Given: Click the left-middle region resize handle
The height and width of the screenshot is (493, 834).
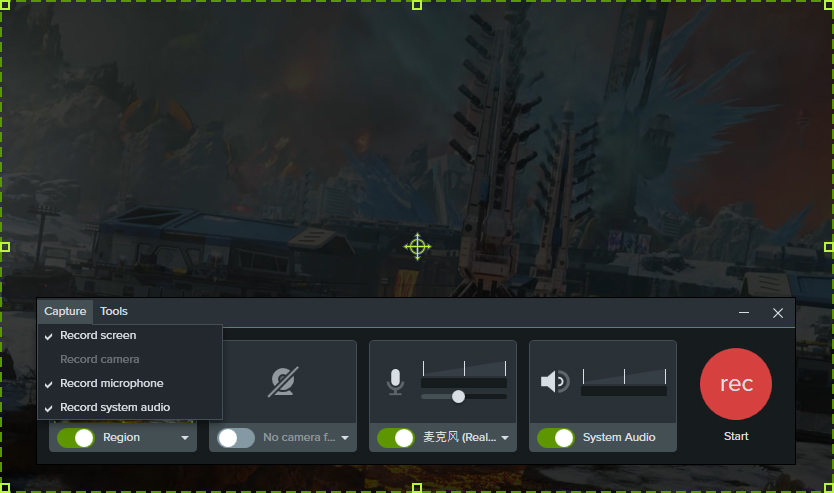Looking at the screenshot, I should pyautogui.click(x=5, y=246).
